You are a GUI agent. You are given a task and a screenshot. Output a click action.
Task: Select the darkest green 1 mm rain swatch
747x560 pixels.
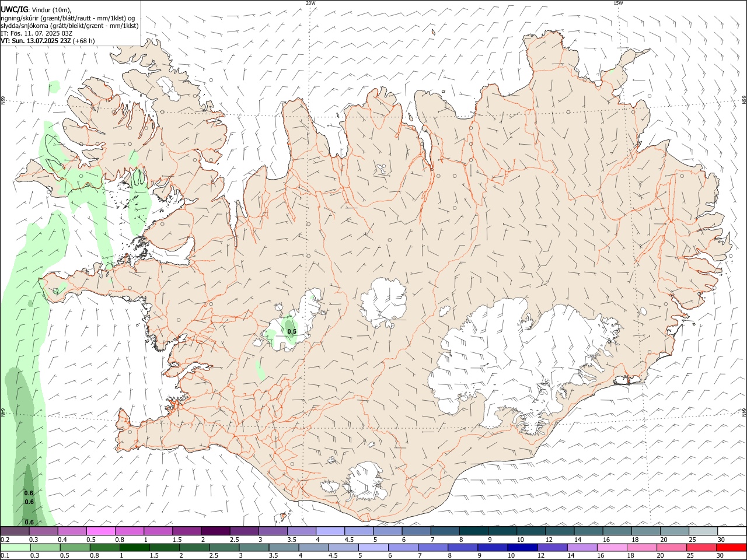point(134,548)
